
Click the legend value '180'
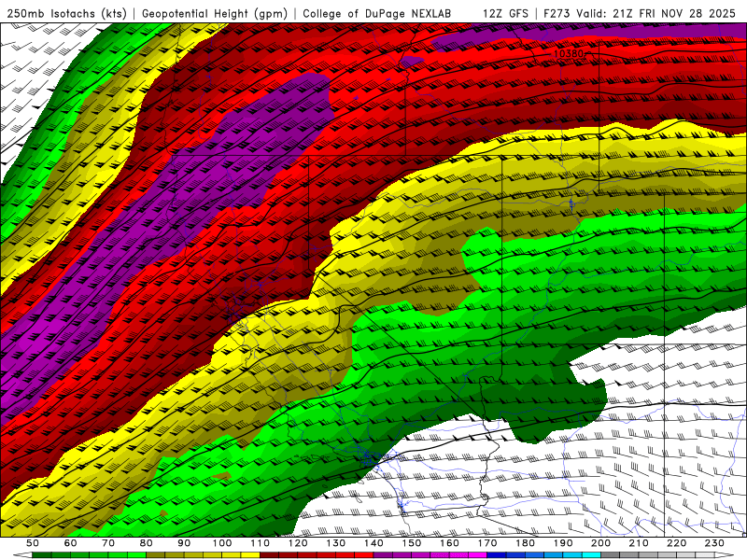525,543
